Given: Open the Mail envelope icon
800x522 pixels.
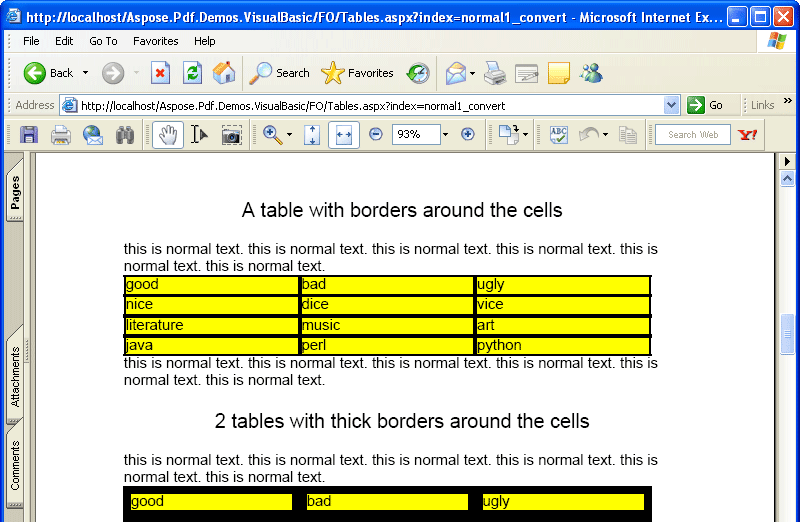Looking at the screenshot, I should (x=456, y=73).
